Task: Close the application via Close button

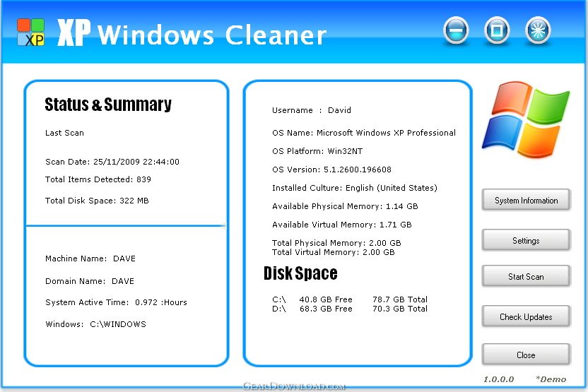Action: [526, 355]
